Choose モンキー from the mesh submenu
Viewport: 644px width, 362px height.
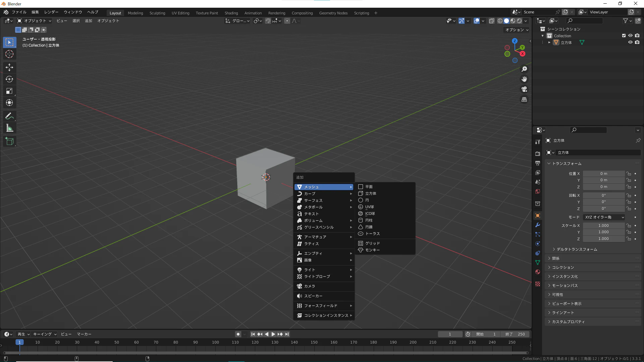point(385,250)
